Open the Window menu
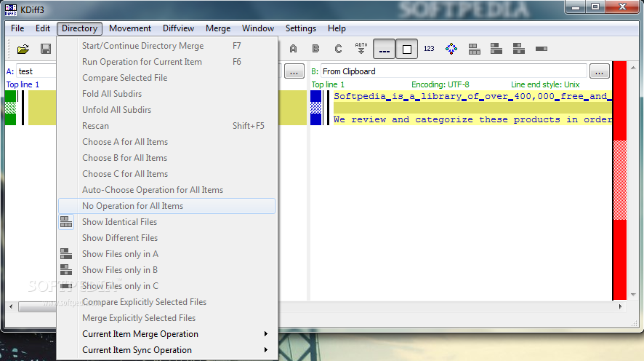The height and width of the screenshot is (361, 644). [x=258, y=28]
